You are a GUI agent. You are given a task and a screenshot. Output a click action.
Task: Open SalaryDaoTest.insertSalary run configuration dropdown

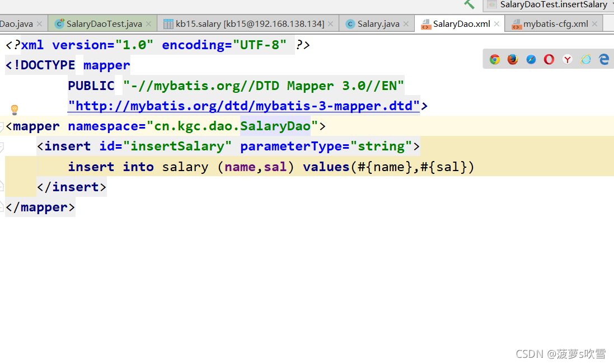pyautogui.click(x=550, y=4)
